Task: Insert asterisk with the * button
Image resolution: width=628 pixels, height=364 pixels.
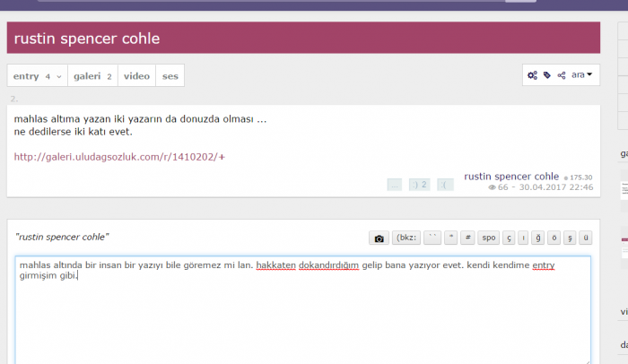Action: tap(451, 238)
